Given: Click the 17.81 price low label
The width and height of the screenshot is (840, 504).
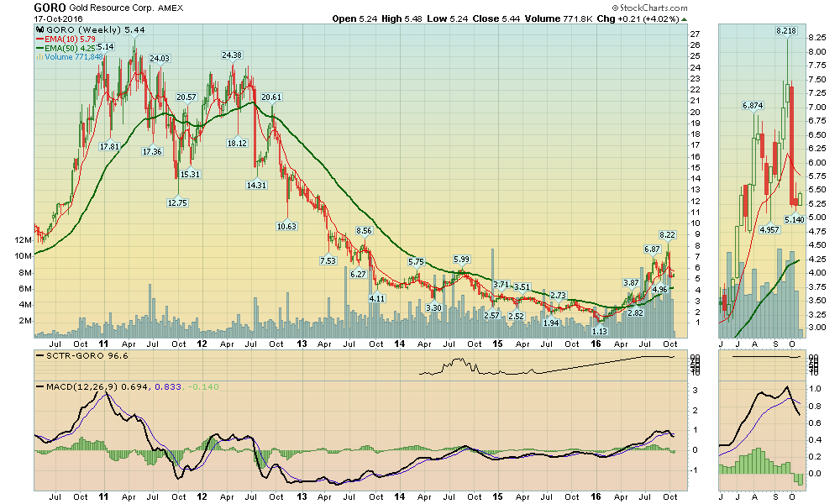Looking at the screenshot, I should (x=109, y=147).
